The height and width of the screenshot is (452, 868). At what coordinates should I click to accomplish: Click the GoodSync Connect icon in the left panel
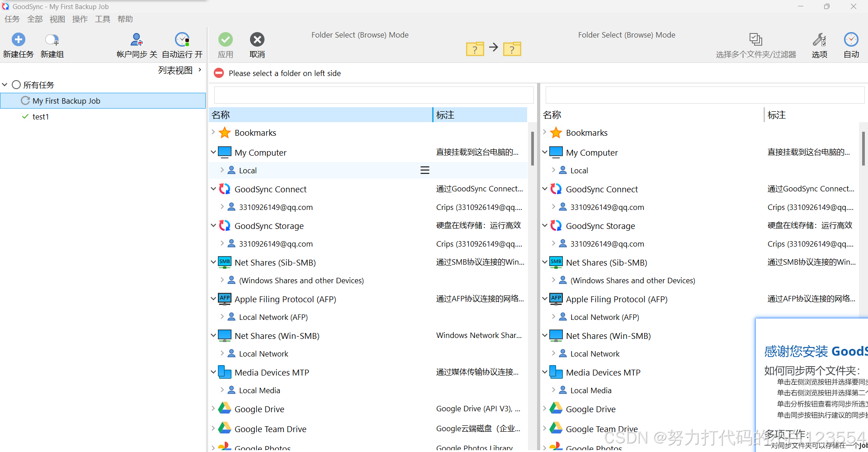[x=225, y=189]
